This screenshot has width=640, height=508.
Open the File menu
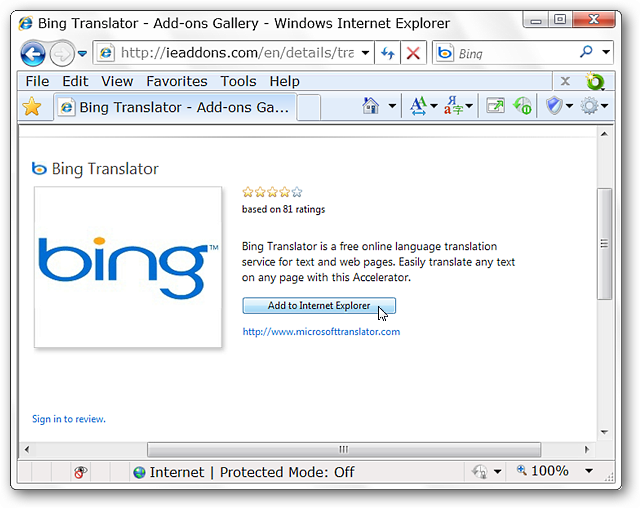[37, 81]
